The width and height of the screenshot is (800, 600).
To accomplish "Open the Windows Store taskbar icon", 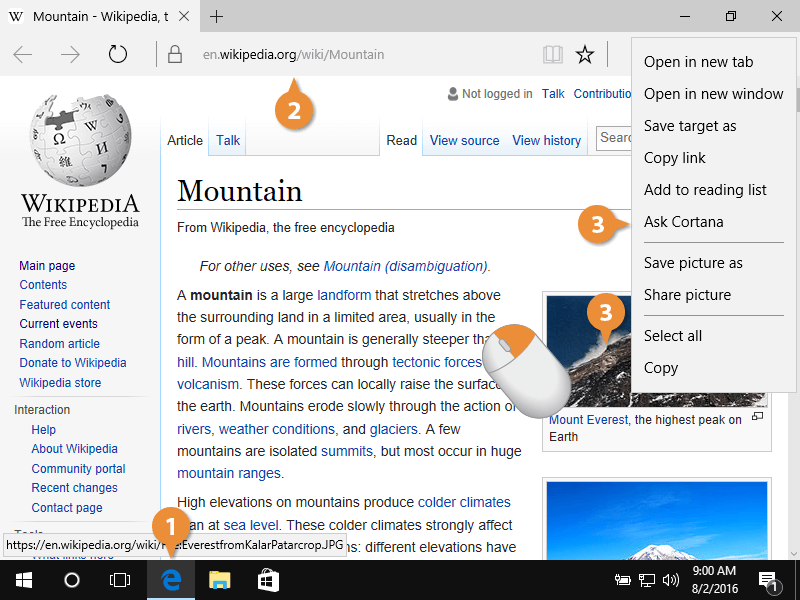I will click(268, 580).
